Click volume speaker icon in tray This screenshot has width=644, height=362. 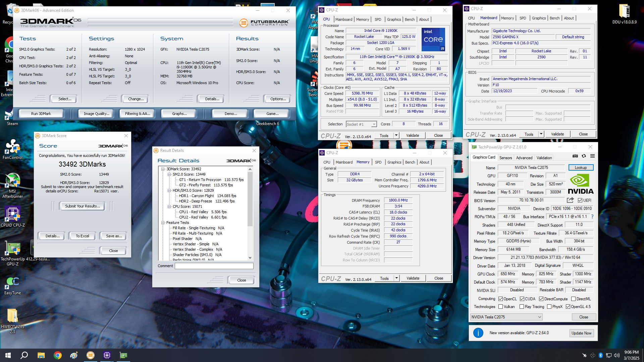(x=616, y=355)
